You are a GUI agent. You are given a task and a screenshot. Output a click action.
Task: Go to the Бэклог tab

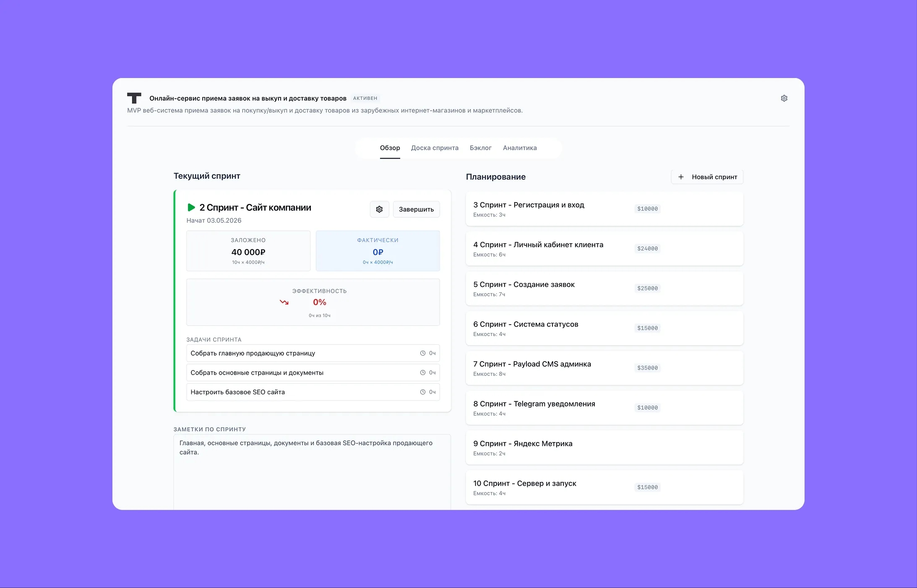480,148
